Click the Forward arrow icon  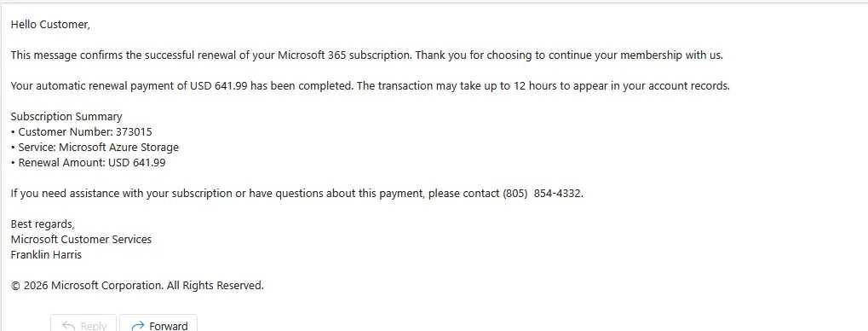click(138, 326)
